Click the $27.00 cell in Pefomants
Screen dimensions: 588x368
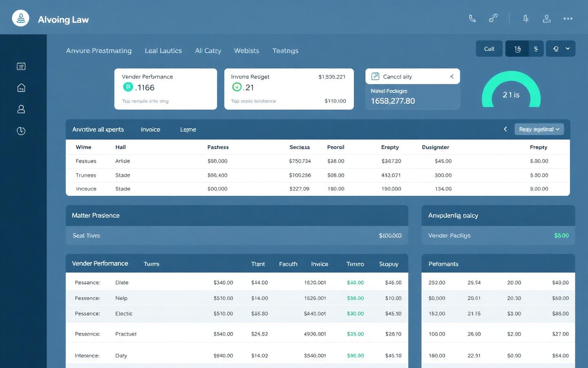561,334
